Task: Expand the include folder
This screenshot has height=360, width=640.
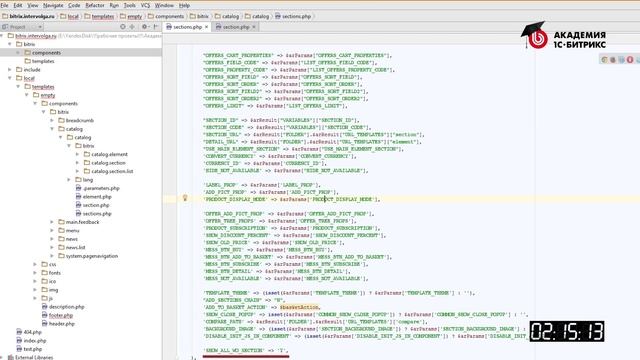Action: [10, 70]
